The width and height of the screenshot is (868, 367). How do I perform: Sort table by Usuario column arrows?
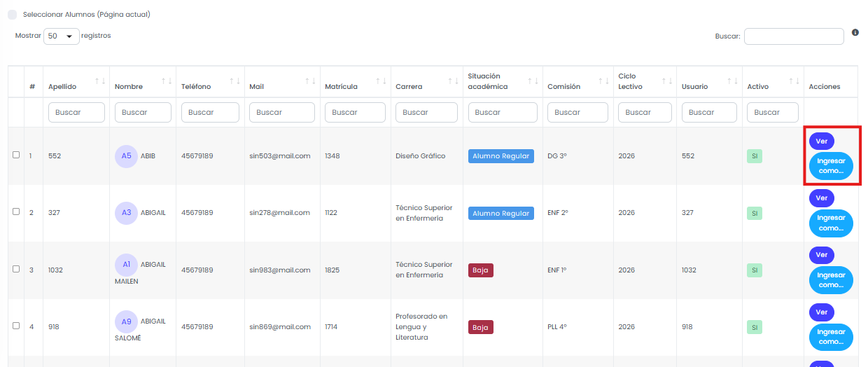(x=733, y=81)
